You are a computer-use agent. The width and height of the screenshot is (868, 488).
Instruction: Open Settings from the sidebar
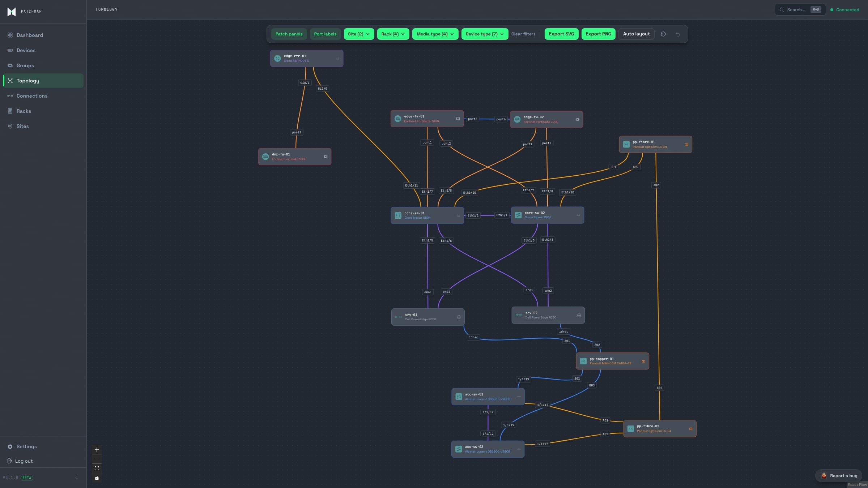[x=43, y=446]
